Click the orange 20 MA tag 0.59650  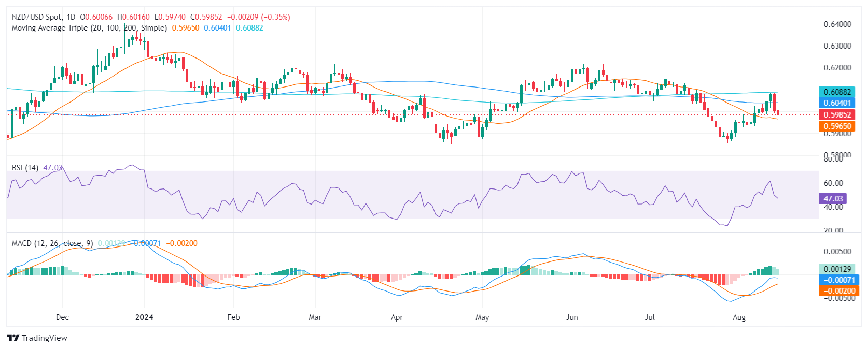pyautogui.click(x=837, y=126)
